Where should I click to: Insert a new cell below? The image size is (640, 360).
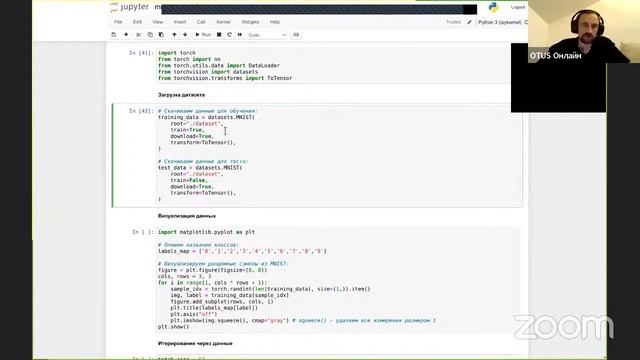tap(126, 35)
